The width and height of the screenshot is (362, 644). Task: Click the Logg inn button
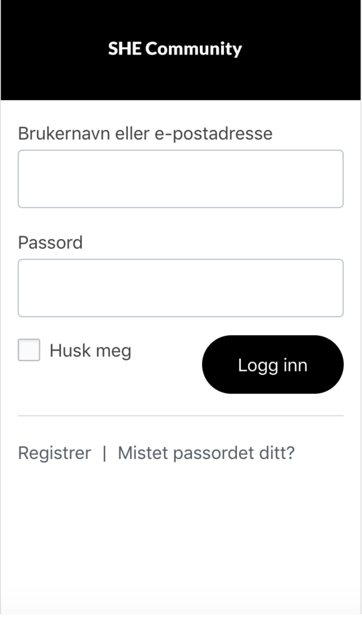273,364
